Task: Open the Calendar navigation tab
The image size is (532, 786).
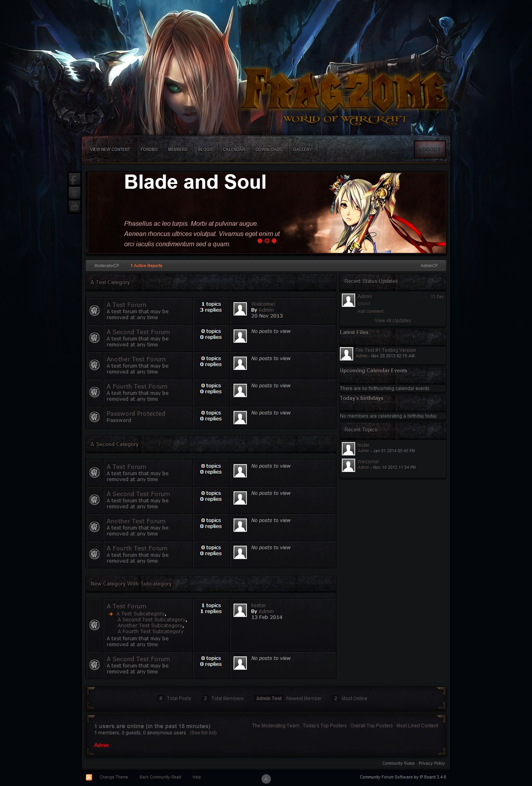Action: 234,149
